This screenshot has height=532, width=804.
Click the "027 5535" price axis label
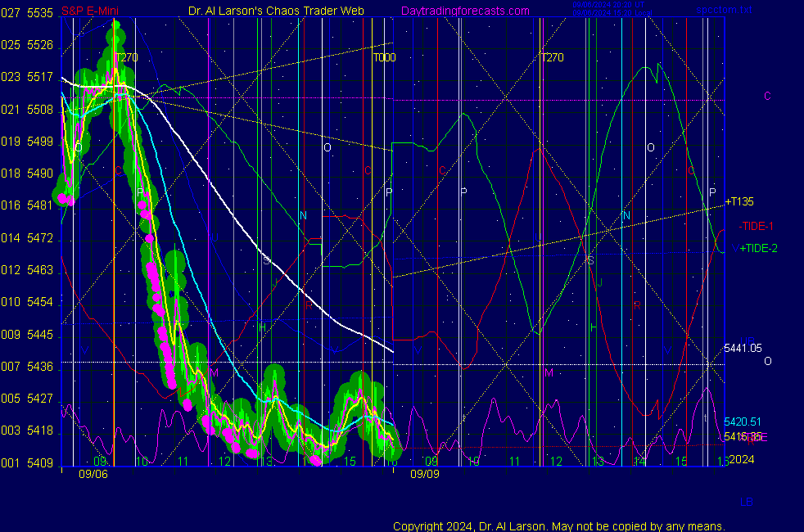tap(27, 13)
